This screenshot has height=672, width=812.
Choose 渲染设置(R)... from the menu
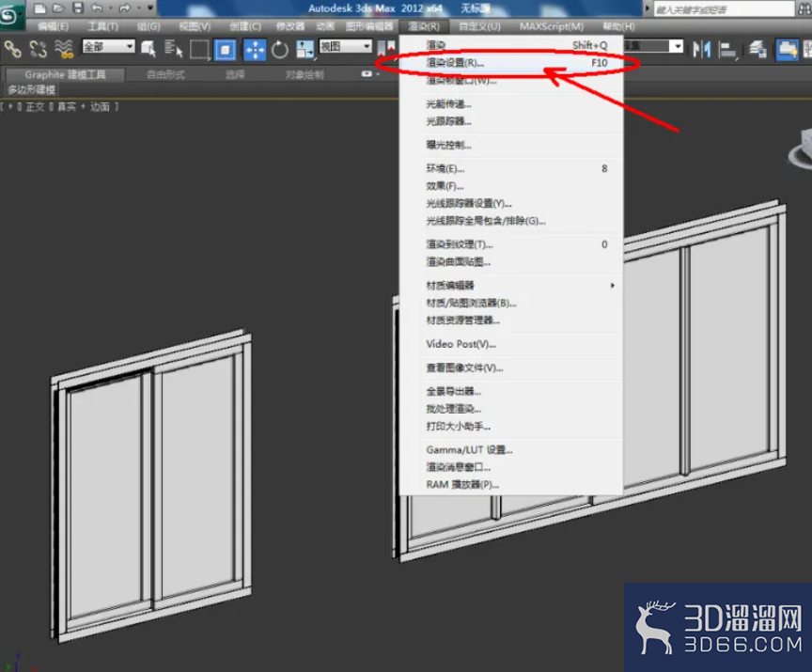pyautogui.click(x=511, y=63)
